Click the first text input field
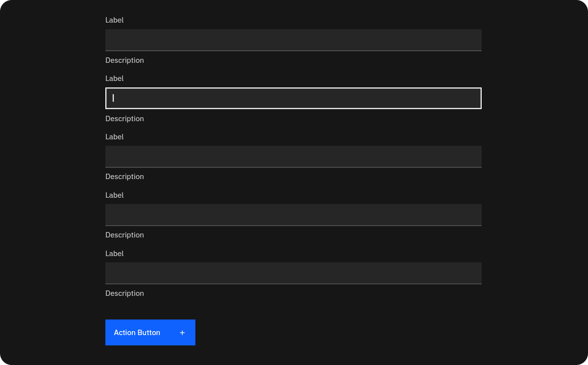588x365 pixels. 293,40
